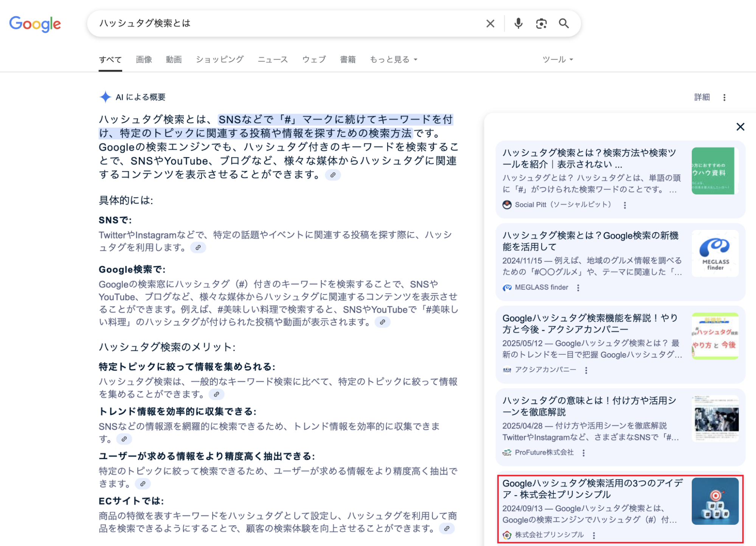Open the three-dot menu next to 詳細
The image size is (756, 546).
point(725,97)
